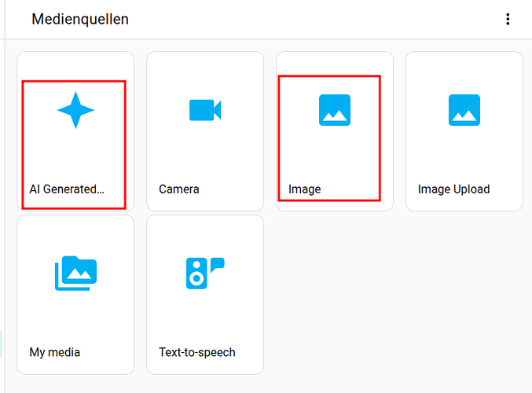Click the "Camera" label text
Image resolution: width=532 pixels, height=393 pixels.
pyautogui.click(x=179, y=189)
